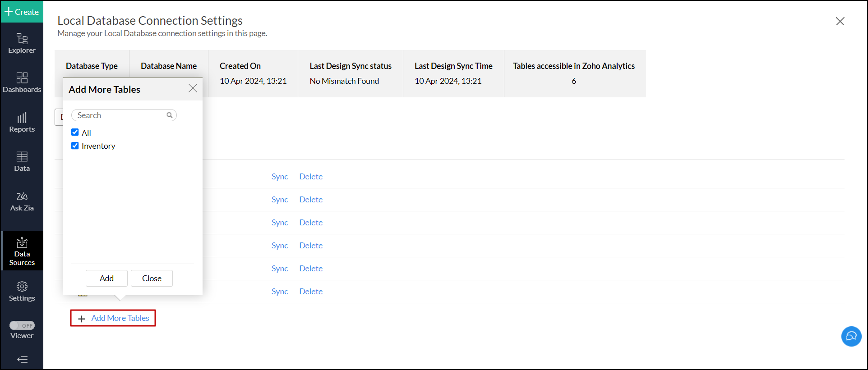This screenshot has height=370, width=868.
Task: Click the search magnifier icon
Action: coord(170,115)
